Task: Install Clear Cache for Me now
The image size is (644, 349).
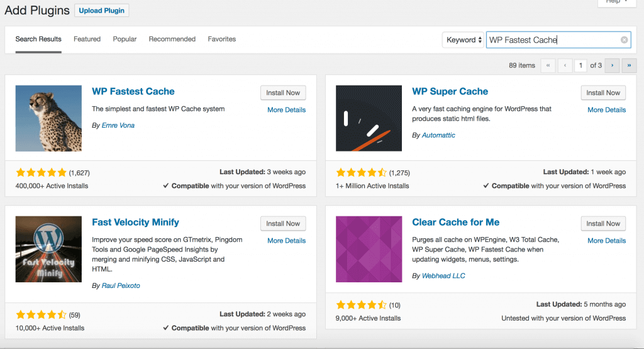Action: click(x=603, y=223)
